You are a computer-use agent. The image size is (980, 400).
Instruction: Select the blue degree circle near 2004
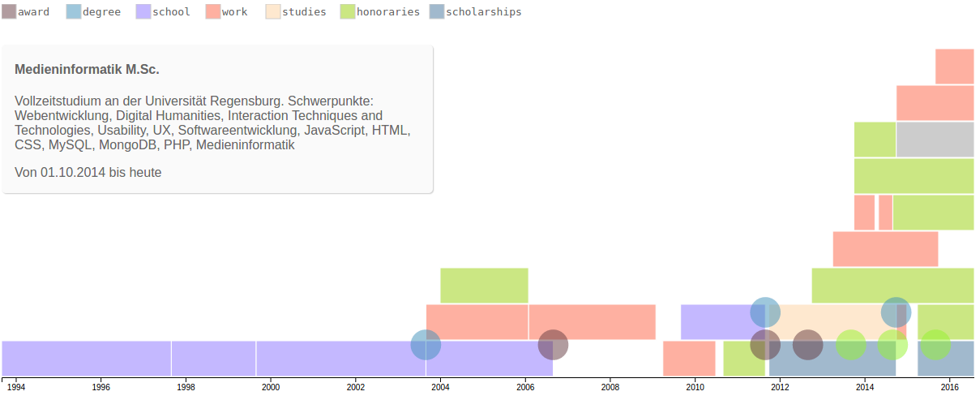click(426, 345)
